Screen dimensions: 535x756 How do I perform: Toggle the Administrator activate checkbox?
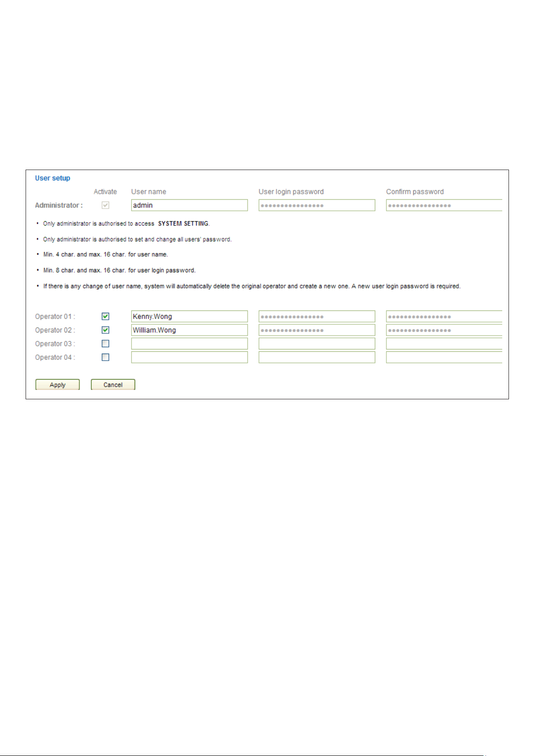[105, 205]
